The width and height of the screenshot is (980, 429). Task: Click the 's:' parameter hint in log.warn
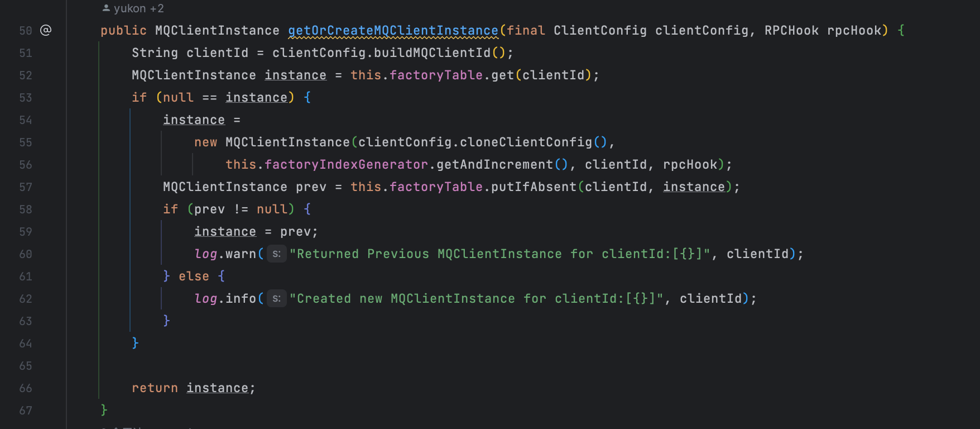[276, 254]
